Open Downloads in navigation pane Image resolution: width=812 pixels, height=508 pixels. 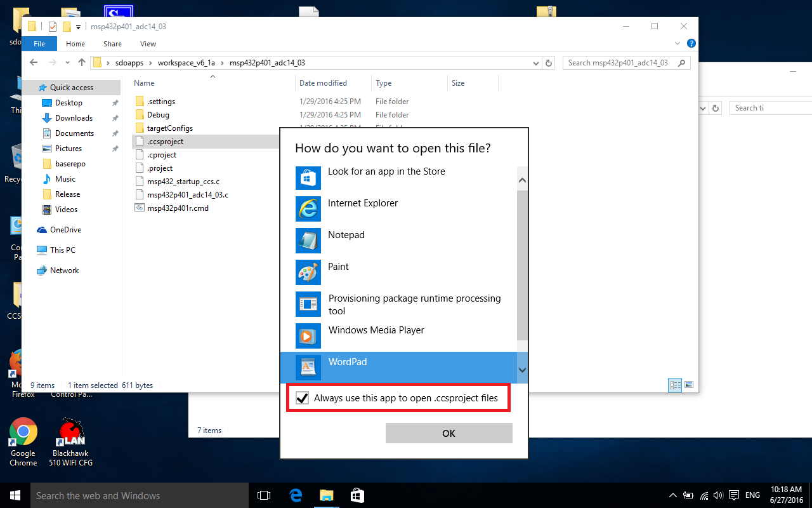[x=74, y=118]
